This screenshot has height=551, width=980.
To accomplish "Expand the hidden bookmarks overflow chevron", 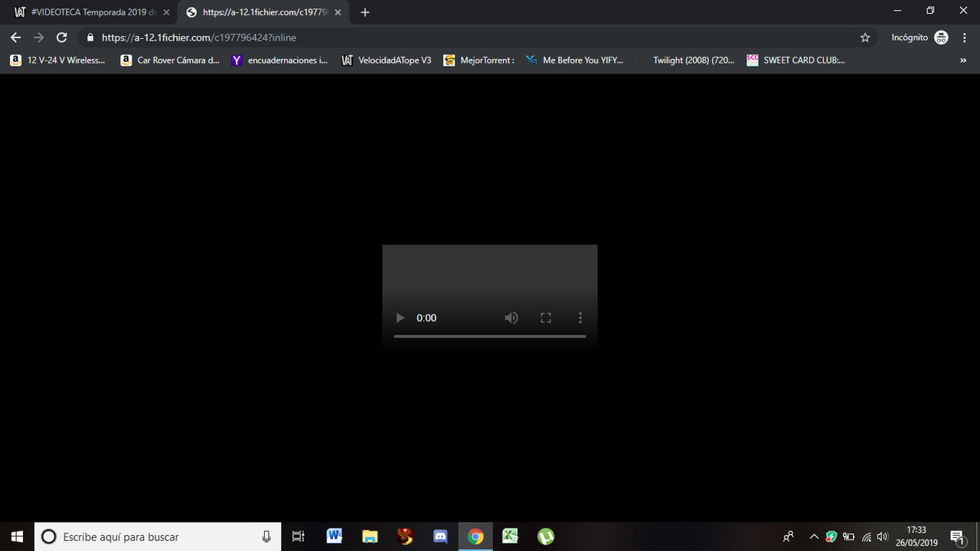I will point(963,60).
